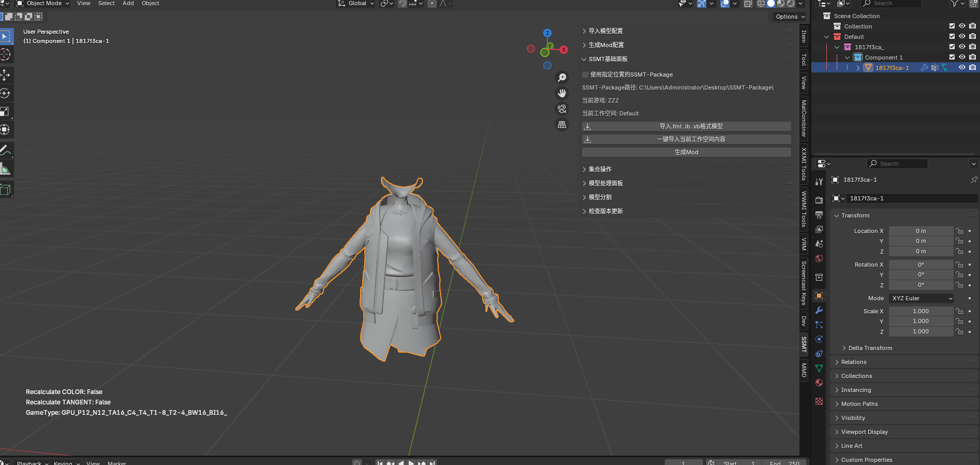980x465 pixels.
Task: Open the Output properties tab
Action: (x=819, y=214)
